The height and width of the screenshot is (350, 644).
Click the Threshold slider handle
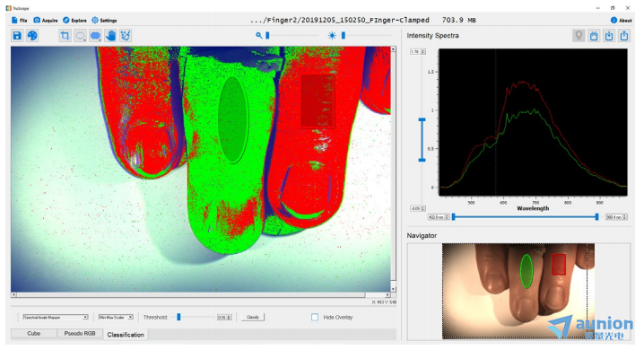[x=178, y=317]
